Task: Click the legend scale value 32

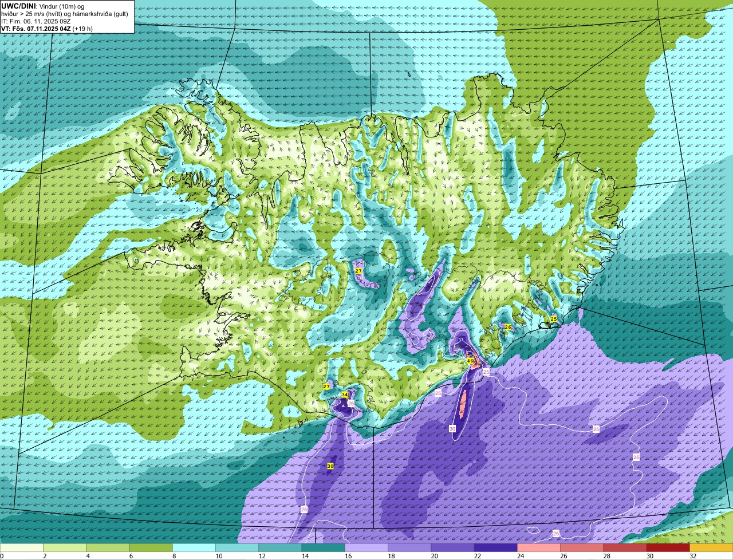Action: coord(692,556)
